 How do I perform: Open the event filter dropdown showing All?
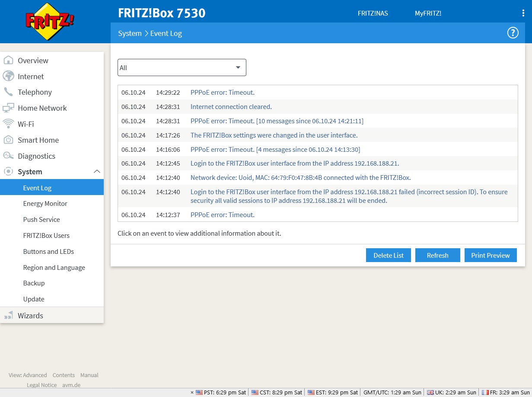click(182, 67)
